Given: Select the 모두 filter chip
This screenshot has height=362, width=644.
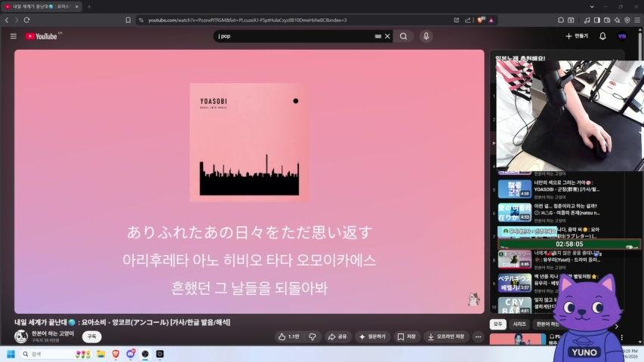Looking at the screenshot, I should [x=498, y=324].
